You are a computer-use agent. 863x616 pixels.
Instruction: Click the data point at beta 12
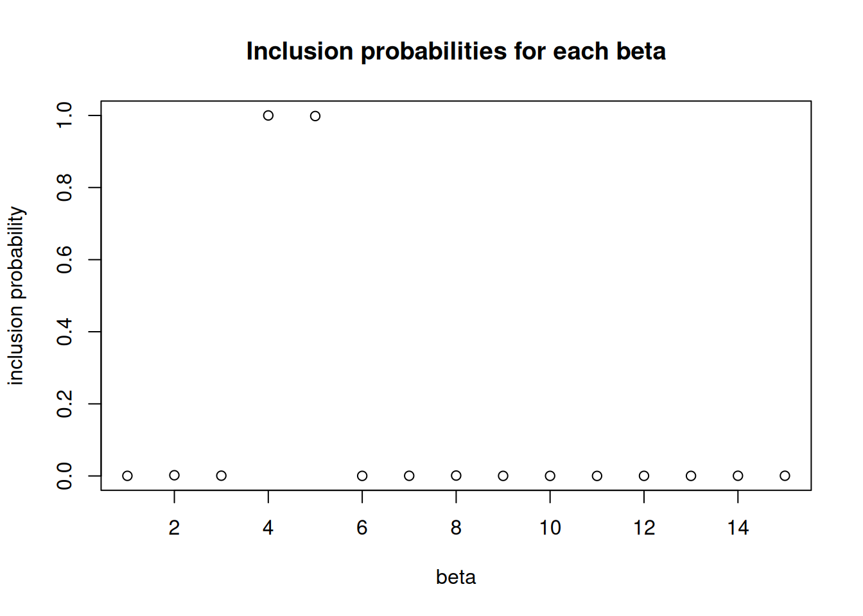pyautogui.click(x=644, y=475)
